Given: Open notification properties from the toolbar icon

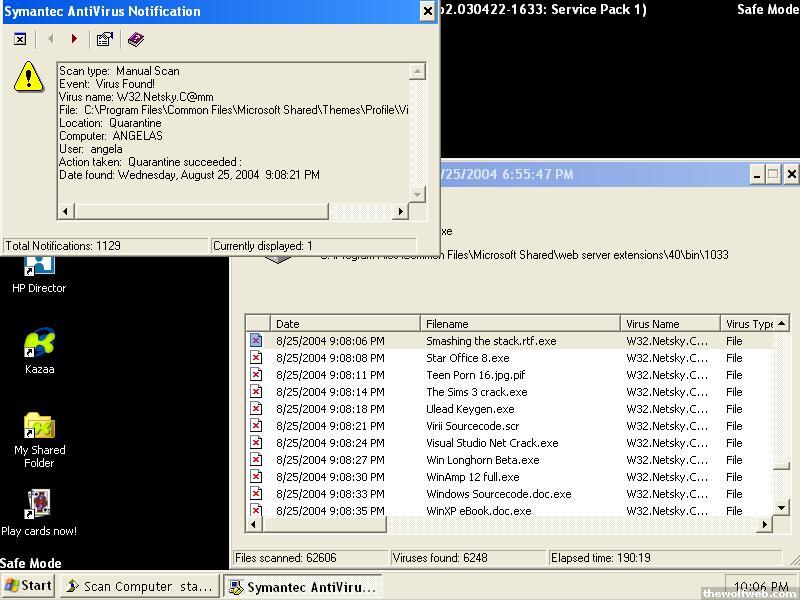Looking at the screenshot, I should [104, 39].
